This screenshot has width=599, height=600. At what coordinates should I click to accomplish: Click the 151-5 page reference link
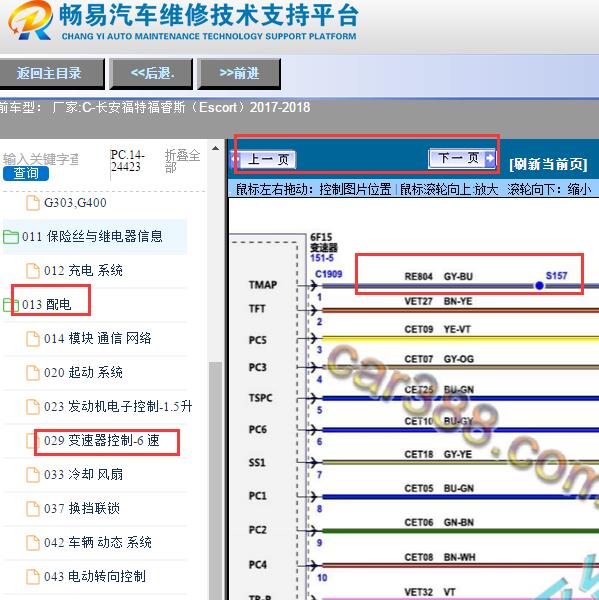point(322,258)
